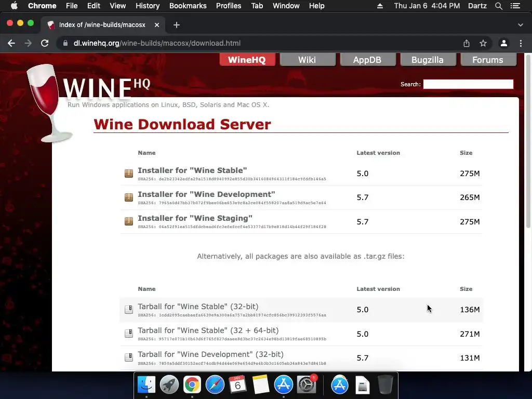Open the Apple menu
This screenshot has width=532, height=399.
click(x=14, y=6)
